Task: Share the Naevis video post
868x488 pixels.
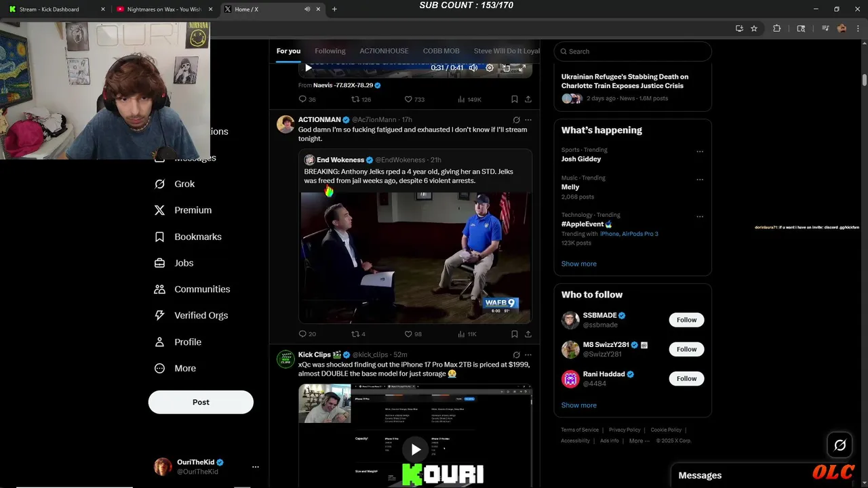Action: tap(528, 99)
